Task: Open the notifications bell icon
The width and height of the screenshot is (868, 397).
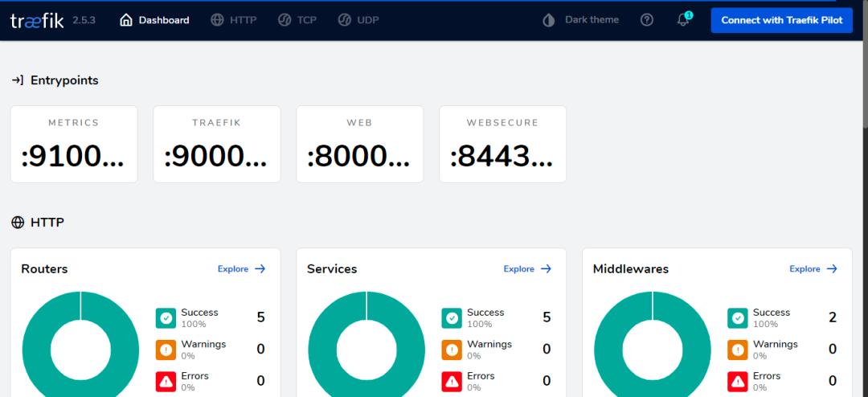Action: tap(683, 20)
